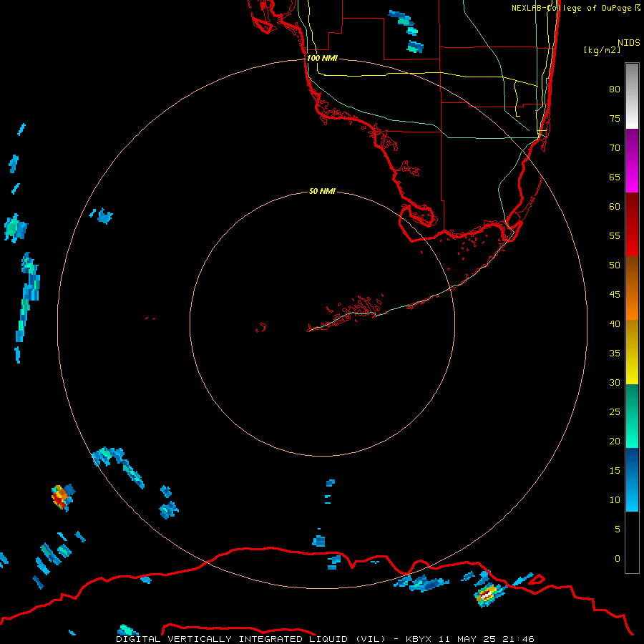The image size is (644, 644).
Task: Click the 70 value on the color scale
Action: click(615, 148)
